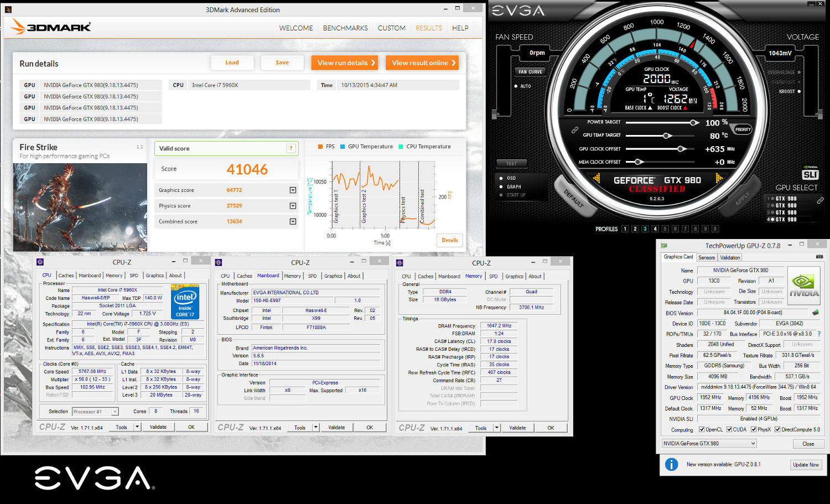
Task: Open Caches tab in CPU-Z CPU window
Action: pos(66,275)
